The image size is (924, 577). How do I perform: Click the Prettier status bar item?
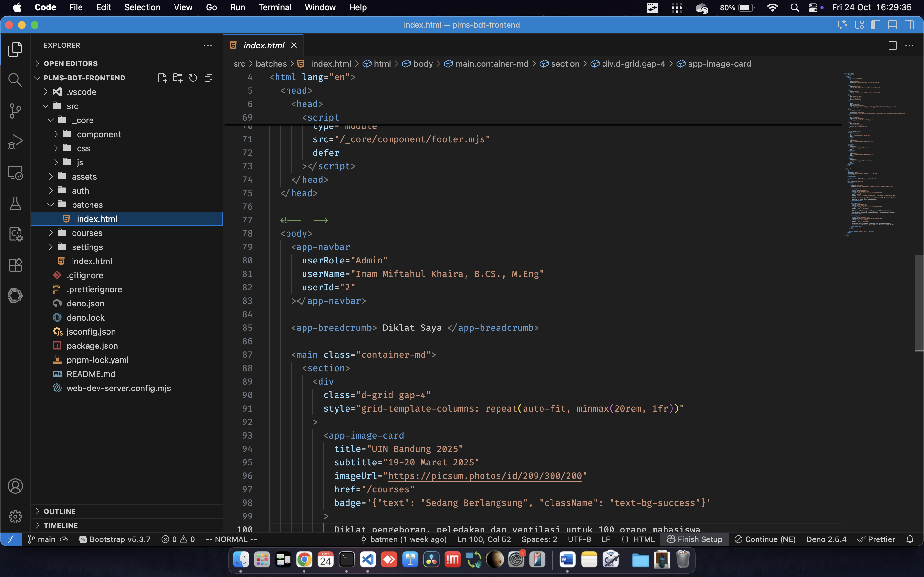click(876, 539)
